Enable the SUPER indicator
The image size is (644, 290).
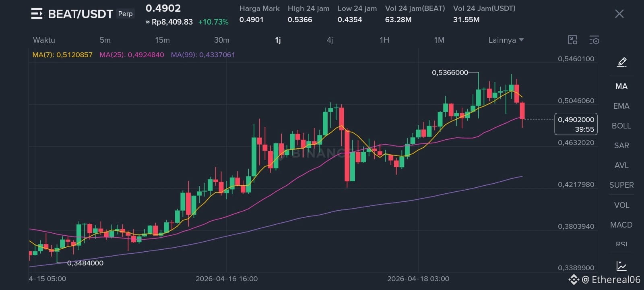pos(621,185)
